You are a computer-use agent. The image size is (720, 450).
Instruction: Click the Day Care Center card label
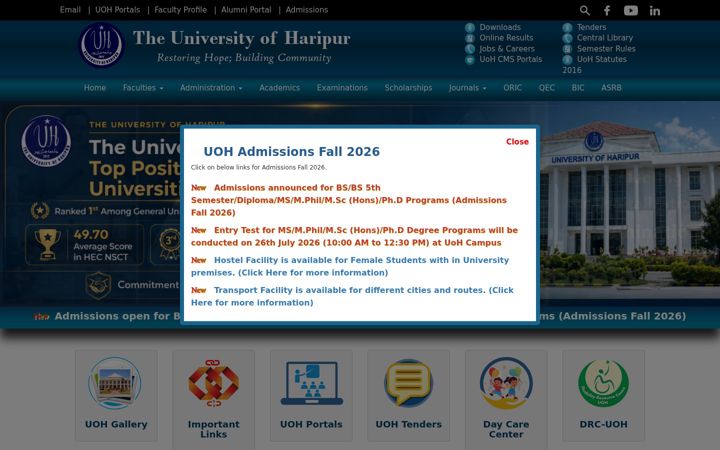click(x=506, y=429)
